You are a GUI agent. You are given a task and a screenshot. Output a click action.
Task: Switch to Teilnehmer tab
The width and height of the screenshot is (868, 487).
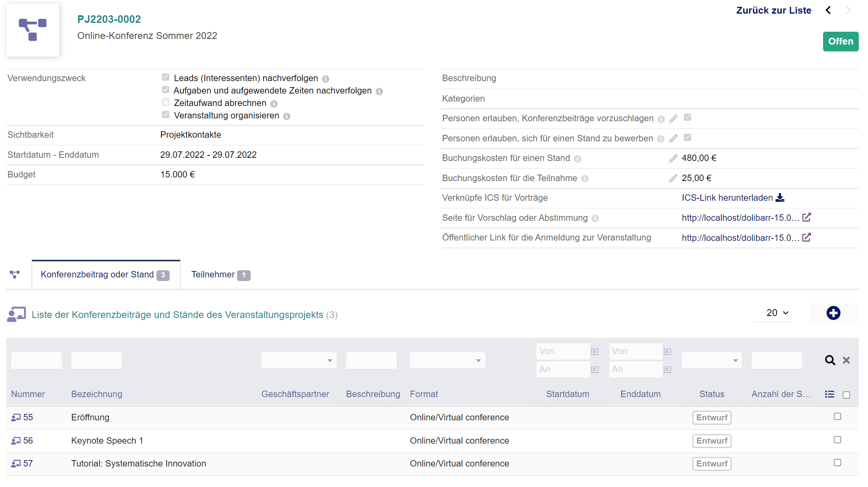221,275
